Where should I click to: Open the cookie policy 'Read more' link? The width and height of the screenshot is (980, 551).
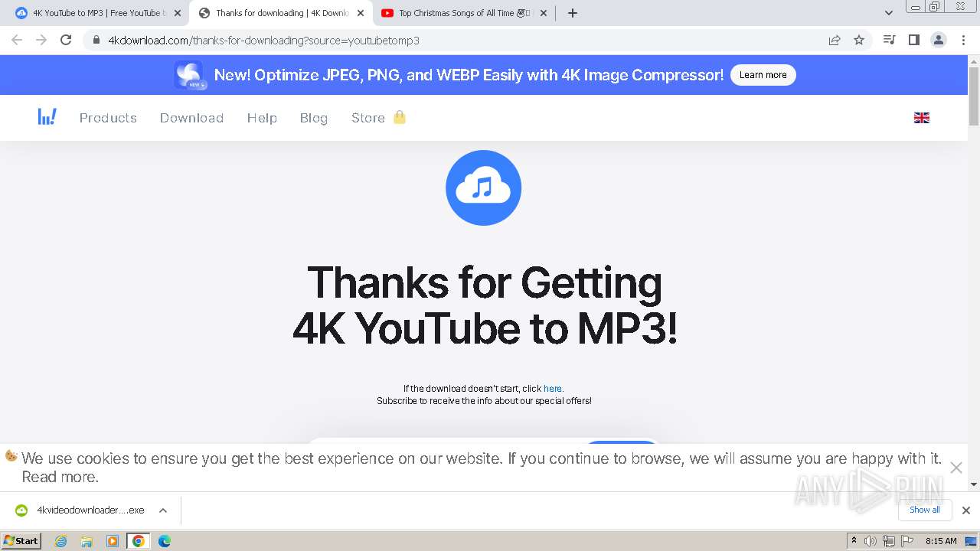60,477
